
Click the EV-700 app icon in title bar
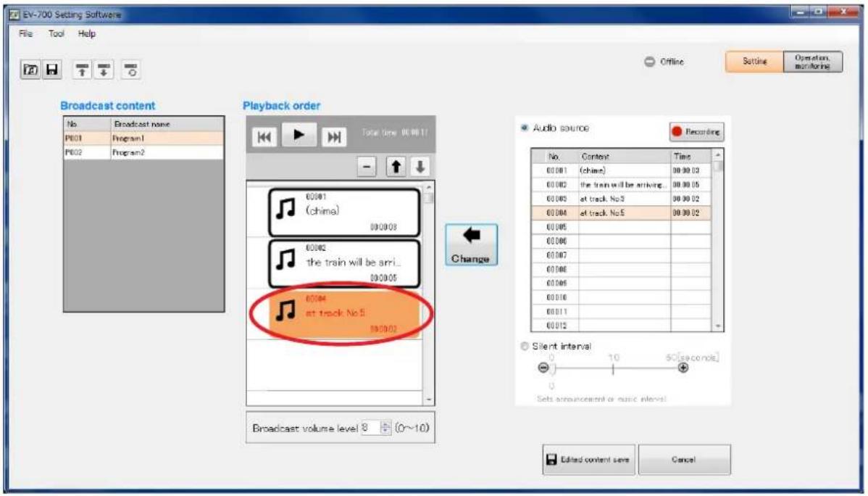click(14, 15)
